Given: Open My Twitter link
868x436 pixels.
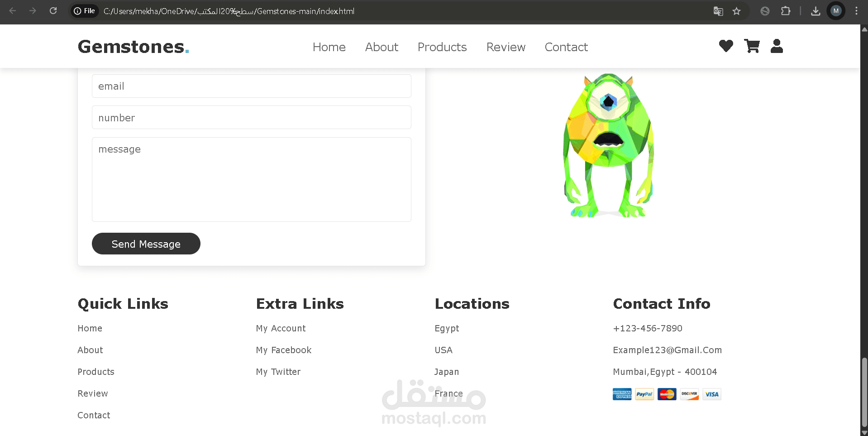Looking at the screenshot, I should pyautogui.click(x=278, y=372).
